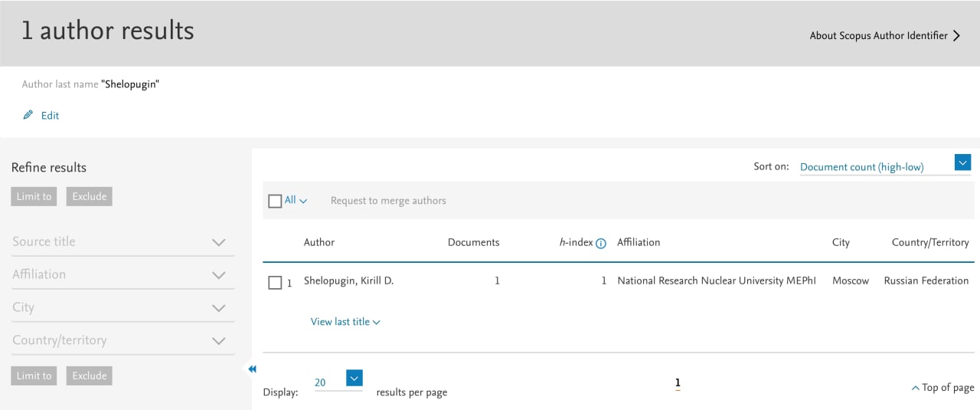Click Request to merge authors
The height and width of the screenshot is (410, 980).
388,201
